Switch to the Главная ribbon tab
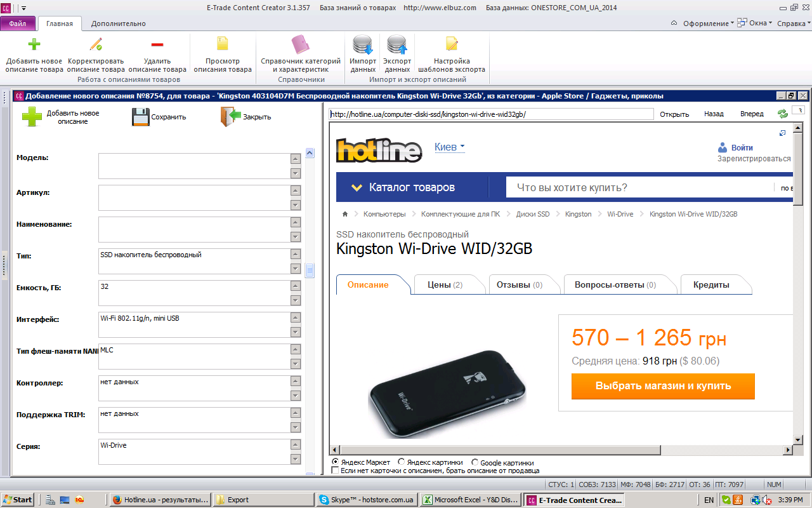Screen dimensions: 812x508 (x=60, y=23)
